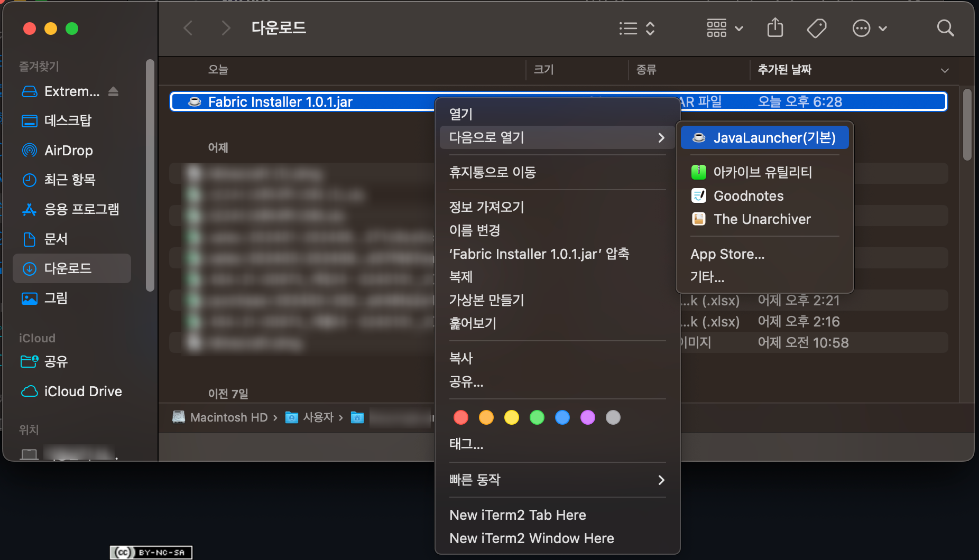Open 데스크탑 in the sidebar
Screen dimensions: 979x560
(72, 121)
